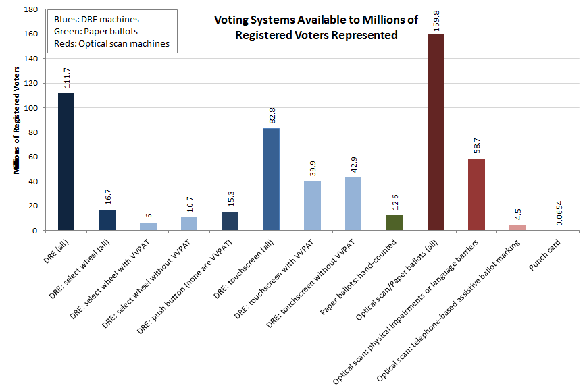Click the DRE (all) dark navy bar

tap(66, 161)
